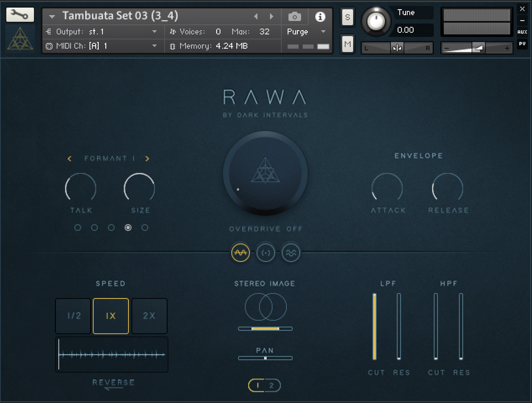Image resolution: width=532 pixels, height=403 pixels.
Task: Click the HPF RES slider
Action: click(461, 326)
